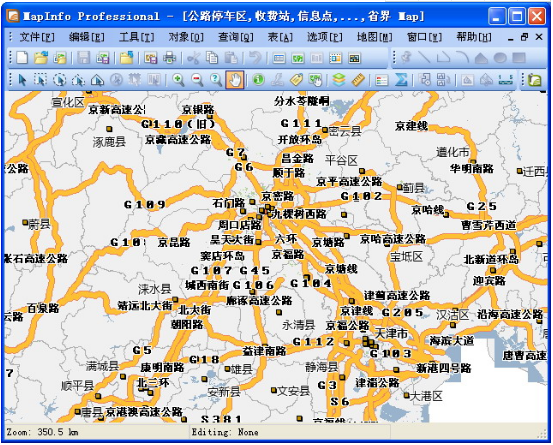This screenshot has height=445, width=553.
Task: Select the Grabber hand tool
Action: pyautogui.click(x=235, y=80)
